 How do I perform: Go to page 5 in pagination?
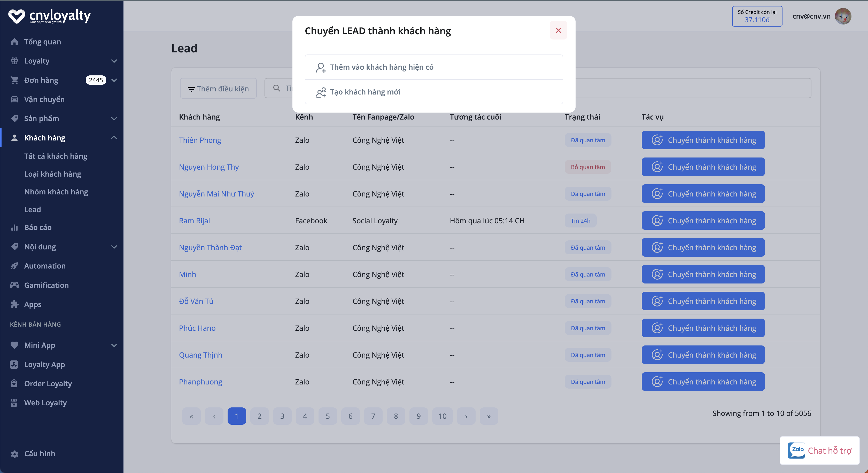tap(328, 416)
